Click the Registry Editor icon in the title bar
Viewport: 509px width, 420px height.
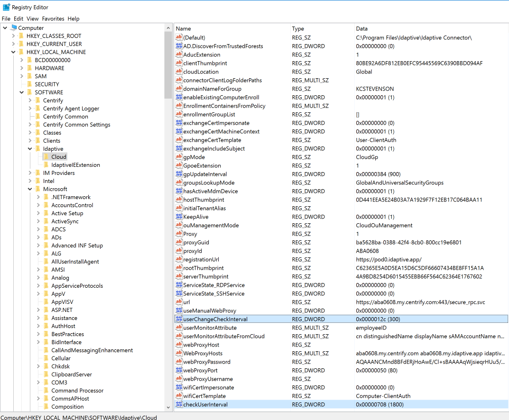pos(5,7)
